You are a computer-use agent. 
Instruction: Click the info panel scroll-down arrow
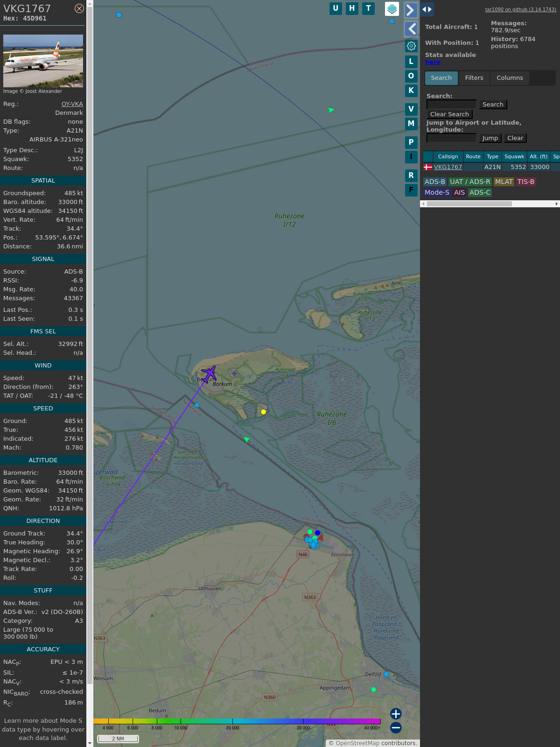point(90,743)
